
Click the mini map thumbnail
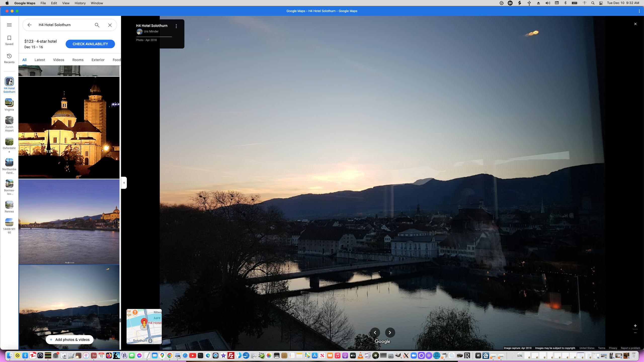pos(144,326)
